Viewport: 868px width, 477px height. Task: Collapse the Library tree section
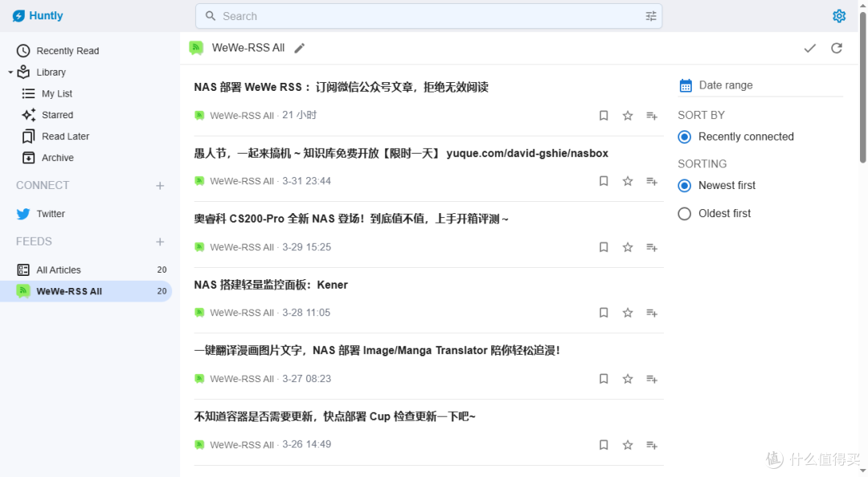tap(10, 72)
